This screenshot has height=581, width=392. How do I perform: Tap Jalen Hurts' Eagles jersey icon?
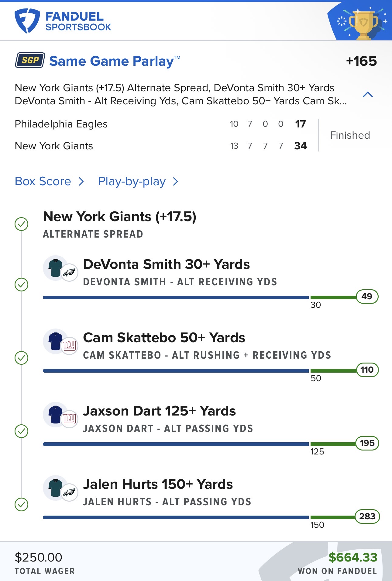point(56,488)
